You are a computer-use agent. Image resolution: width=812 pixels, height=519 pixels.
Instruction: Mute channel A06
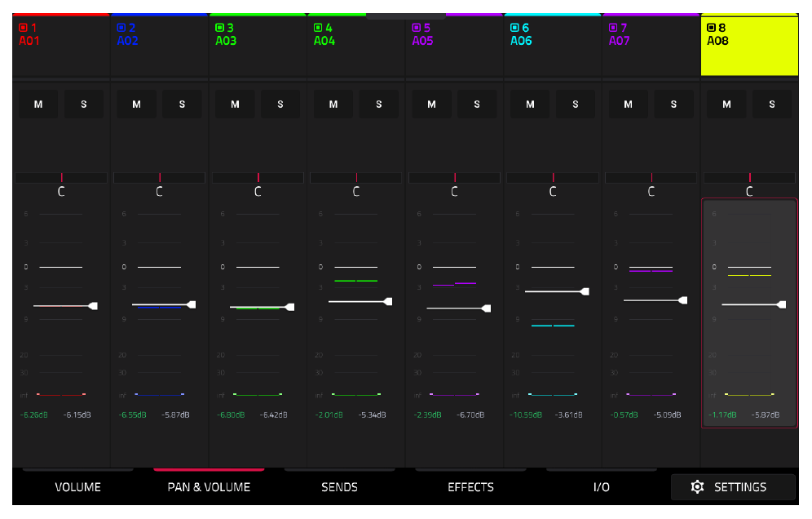tap(530, 104)
